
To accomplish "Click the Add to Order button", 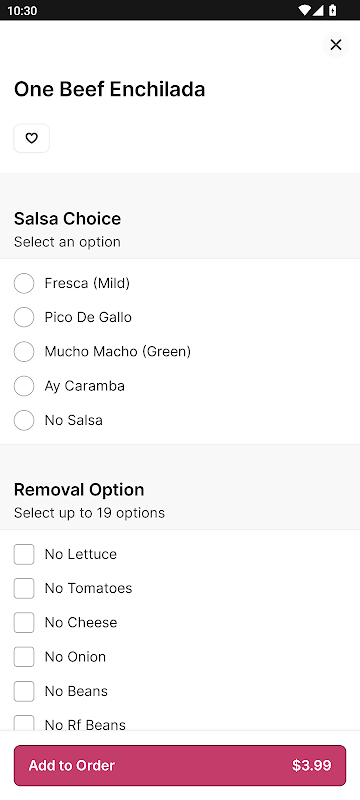I will coord(180,765).
